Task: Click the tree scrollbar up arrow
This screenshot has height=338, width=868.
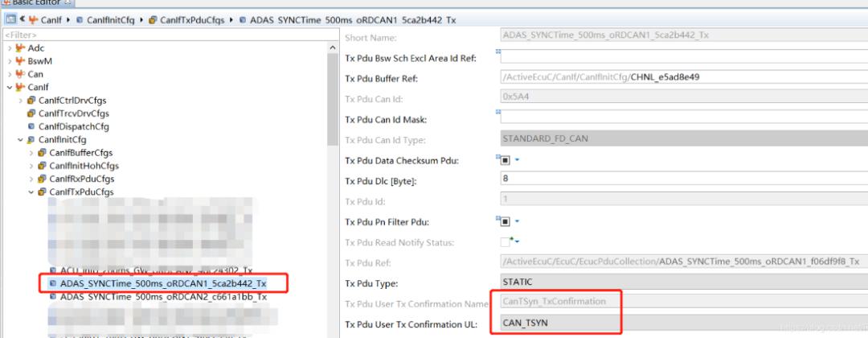Action: click(x=332, y=48)
